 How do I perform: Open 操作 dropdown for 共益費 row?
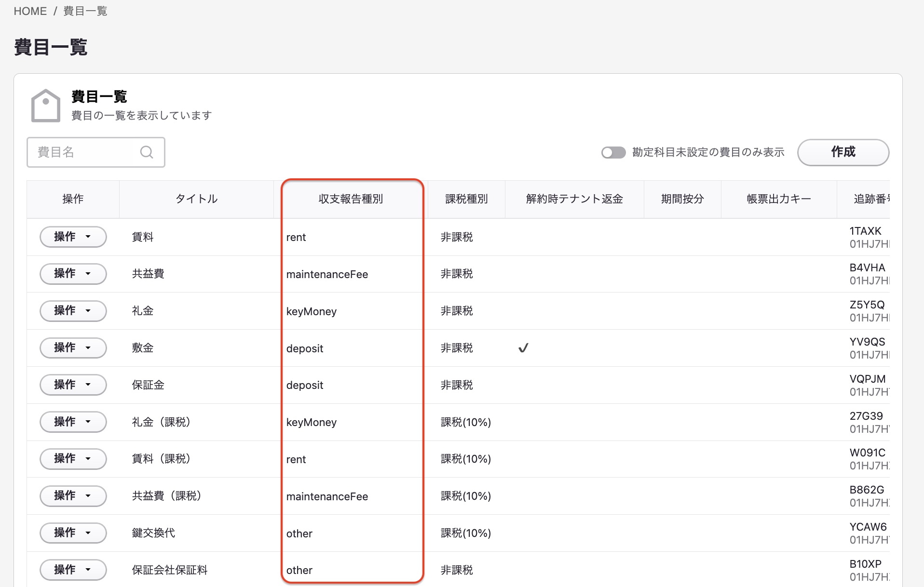73,274
